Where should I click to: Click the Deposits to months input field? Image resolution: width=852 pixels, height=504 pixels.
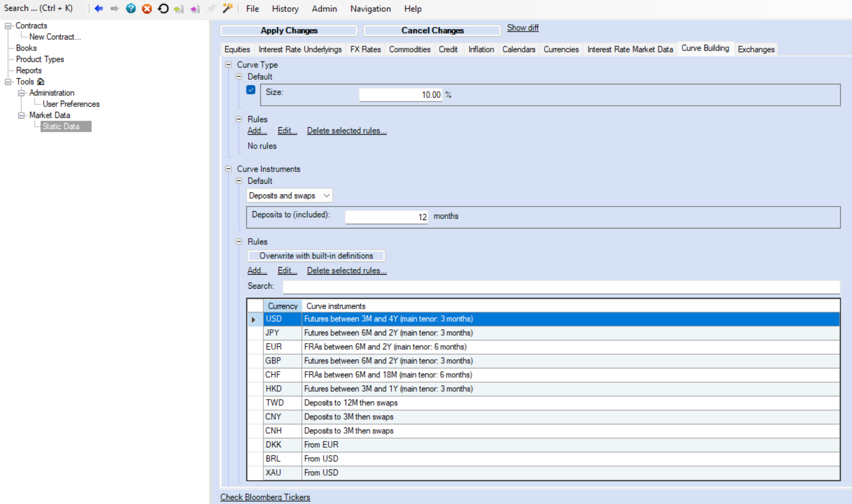tap(387, 217)
